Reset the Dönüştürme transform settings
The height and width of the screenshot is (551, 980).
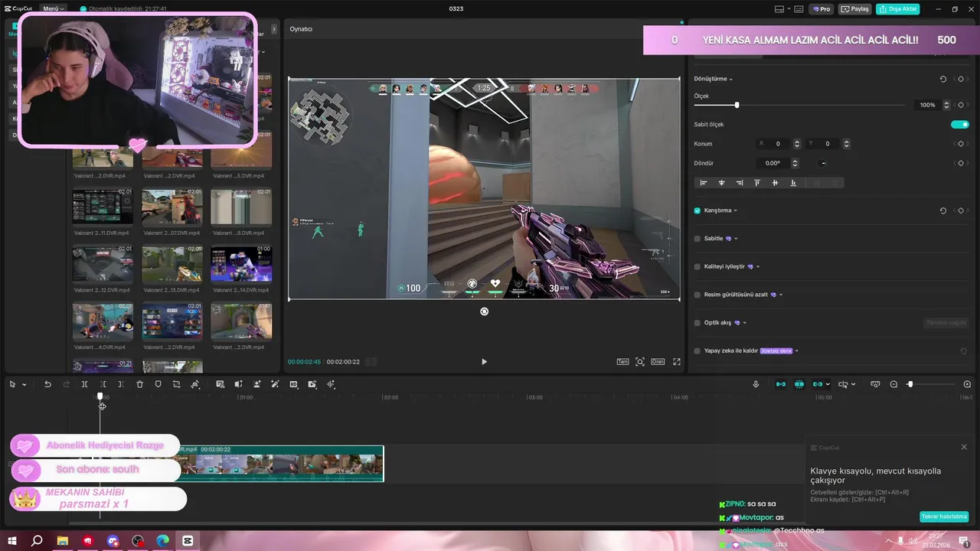943,79
